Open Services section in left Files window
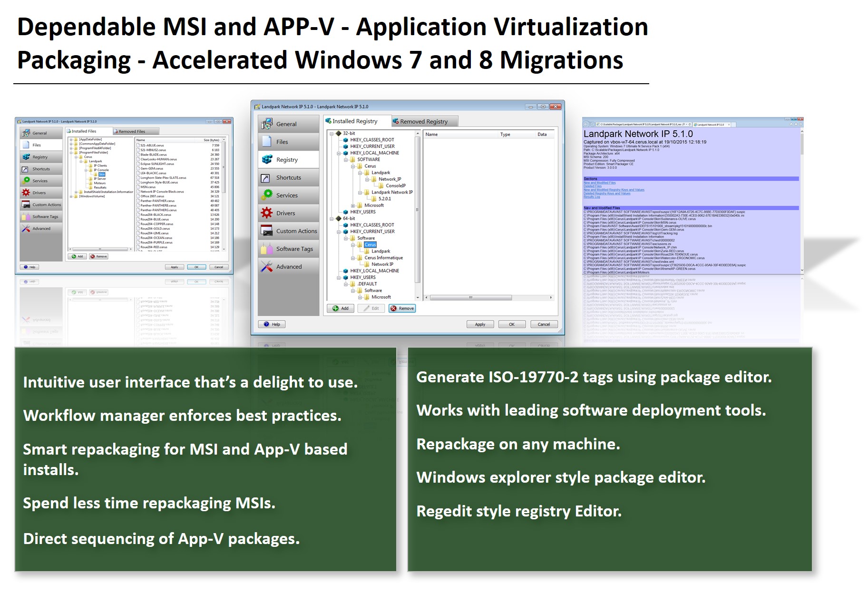The height and width of the screenshot is (593, 868). [41, 181]
